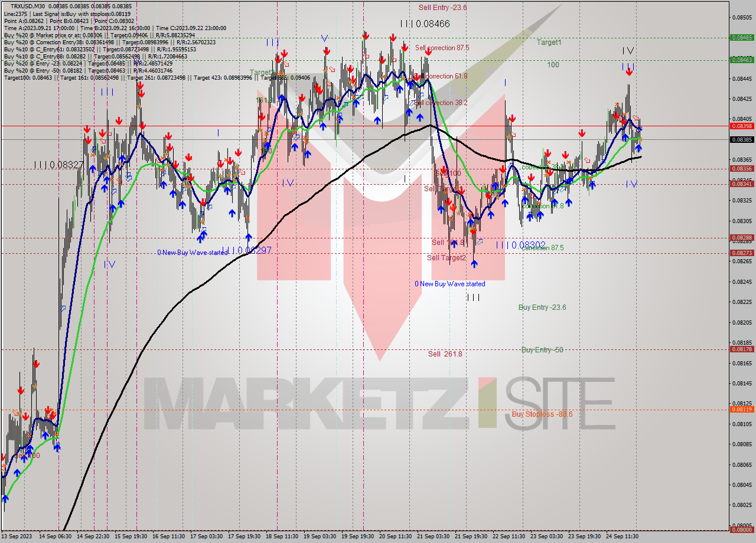Screen dimensions: 756x543
Task: Click the 'Buy Stoploss -88.6' label
Action: click(542, 414)
